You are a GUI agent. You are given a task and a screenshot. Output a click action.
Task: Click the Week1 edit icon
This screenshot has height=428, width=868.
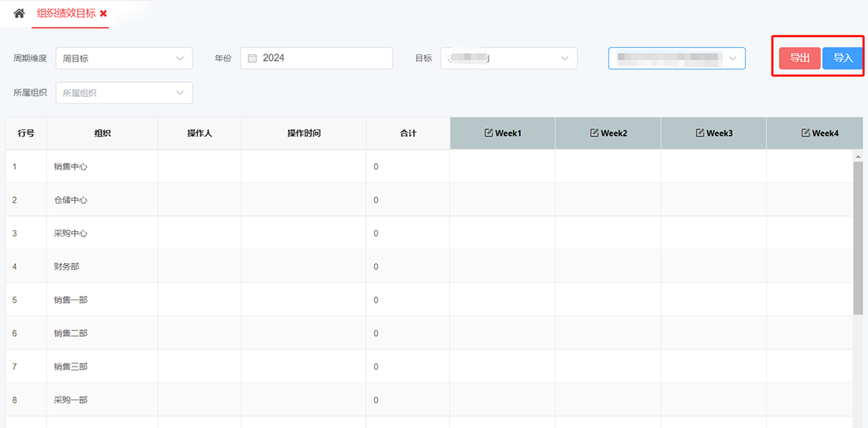[488, 133]
